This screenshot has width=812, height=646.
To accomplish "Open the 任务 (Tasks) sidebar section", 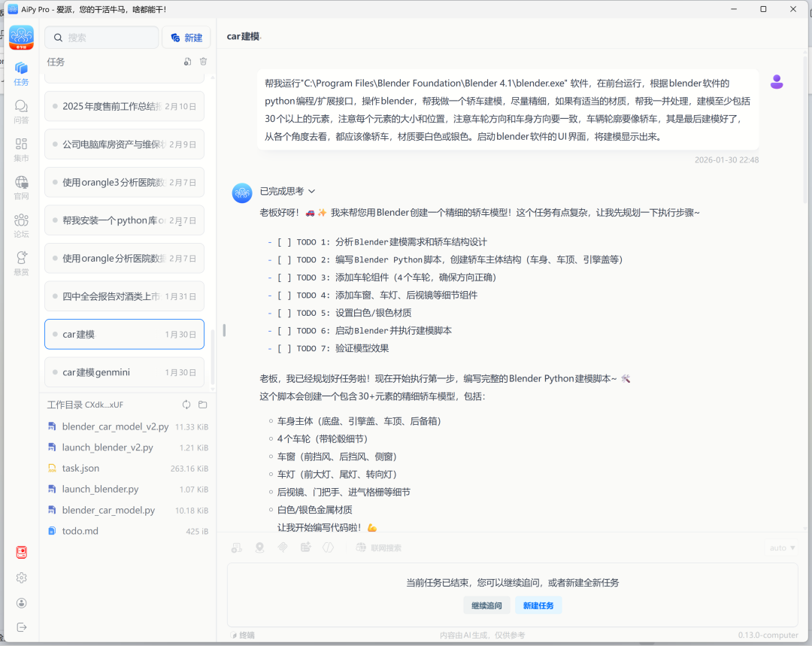I will (21, 74).
